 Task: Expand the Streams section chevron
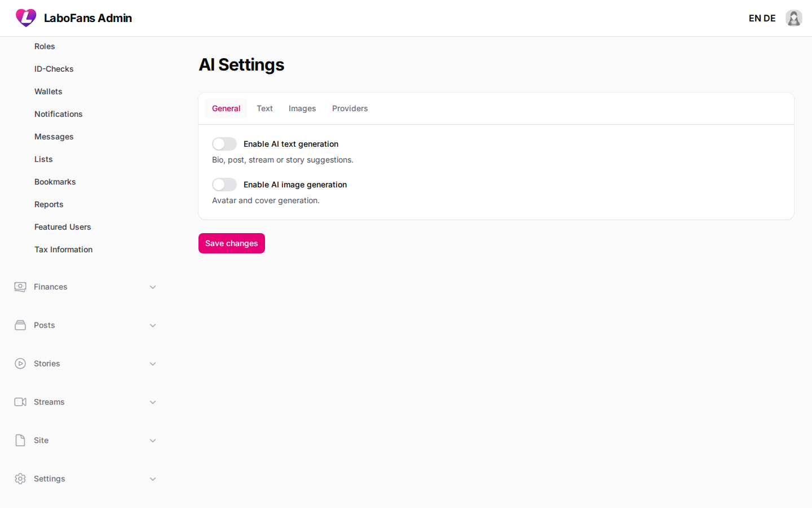(x=153, y=402)
